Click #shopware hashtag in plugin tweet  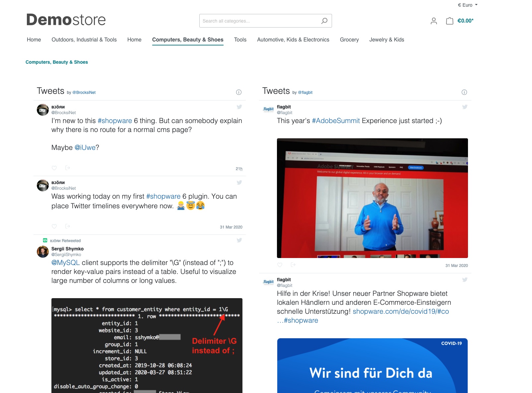pos(163,196)
